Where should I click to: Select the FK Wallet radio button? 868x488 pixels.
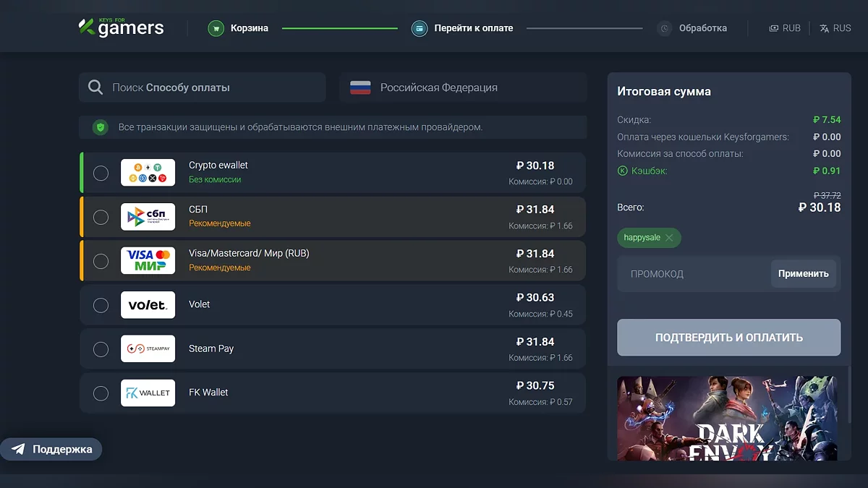click(101, 393)
